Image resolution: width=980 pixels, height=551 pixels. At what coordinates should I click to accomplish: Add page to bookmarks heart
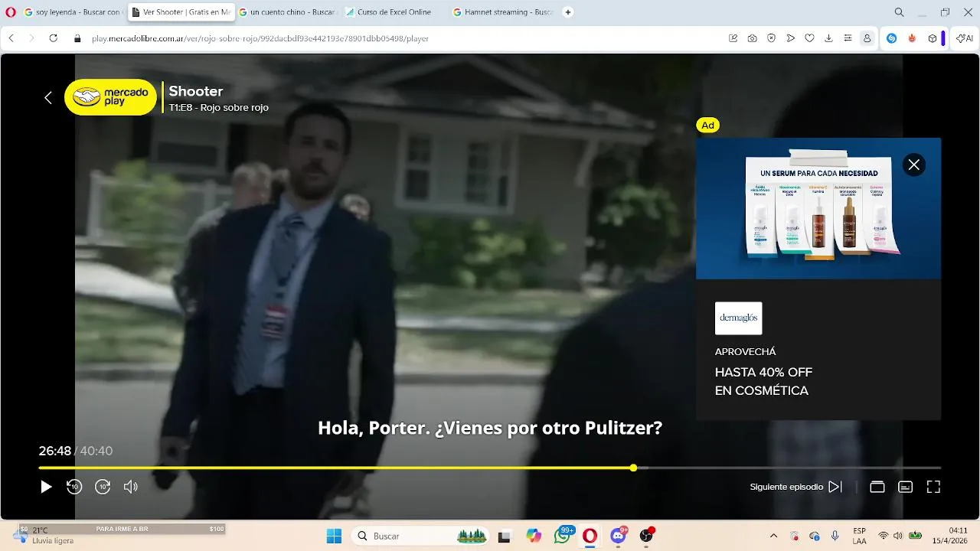(x=809, y=38)
